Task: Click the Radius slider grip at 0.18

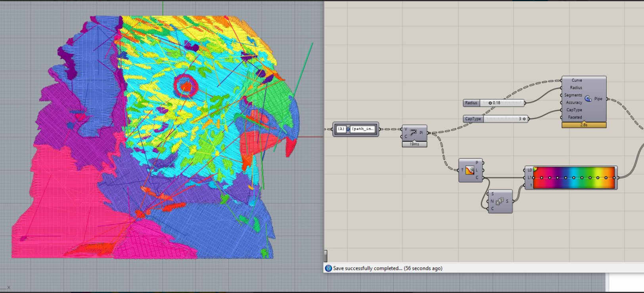Action: click(490, 103)
